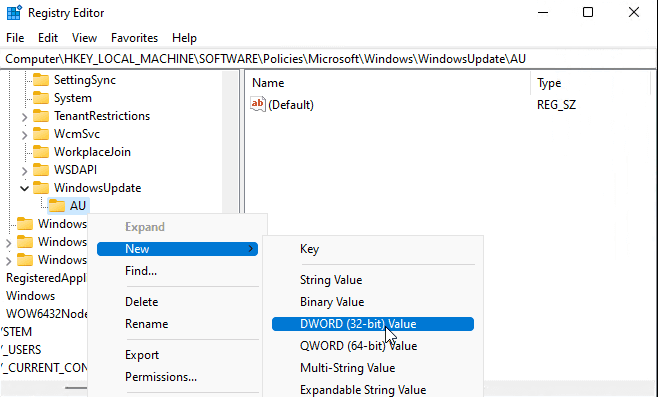The image size is (658, 397).
Task: Open the Favorites menu
Action: click(x=134, y=38)
